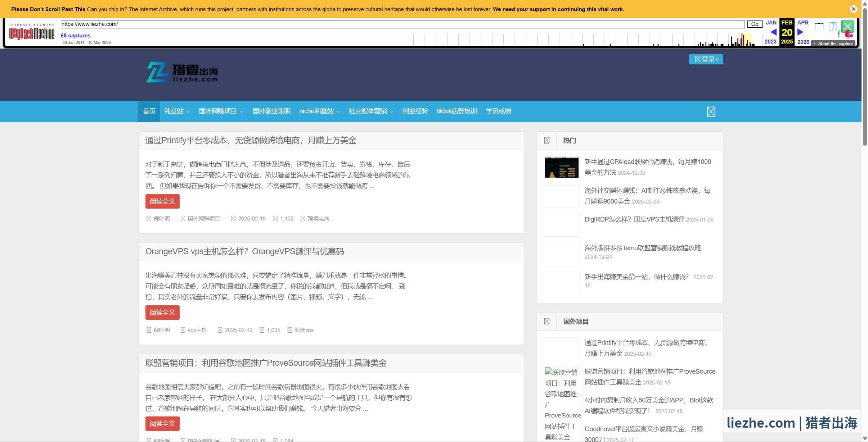Screen dimensions: 868x442
Task: Open the 登录 login dropdown
Action: click(x=706, y=59)
